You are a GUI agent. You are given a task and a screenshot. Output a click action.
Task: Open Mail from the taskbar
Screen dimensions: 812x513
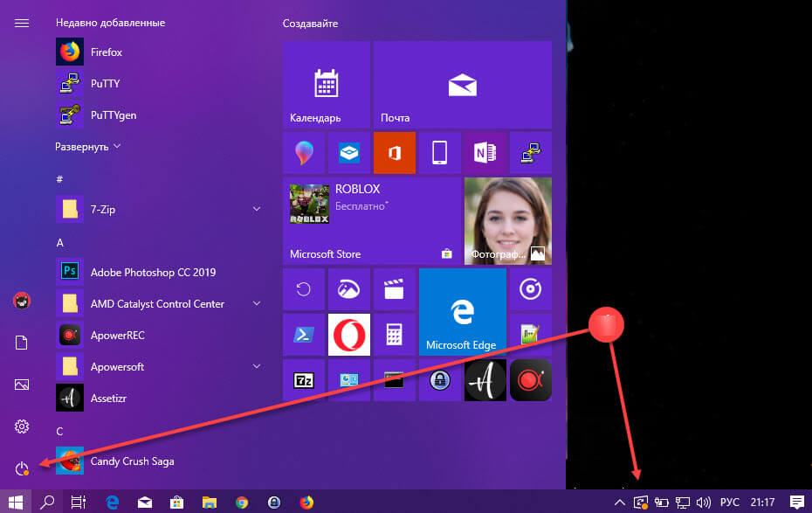coord(144,502)
